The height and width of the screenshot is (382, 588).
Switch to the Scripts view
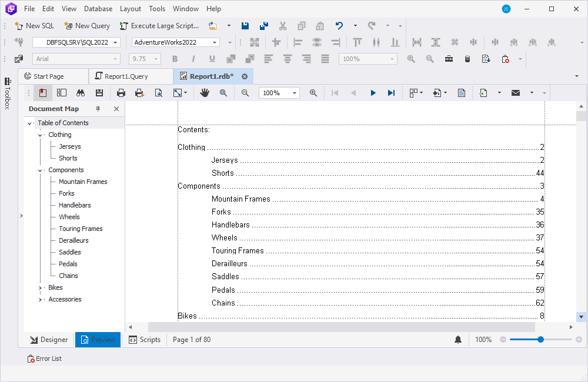click(145, 340)
